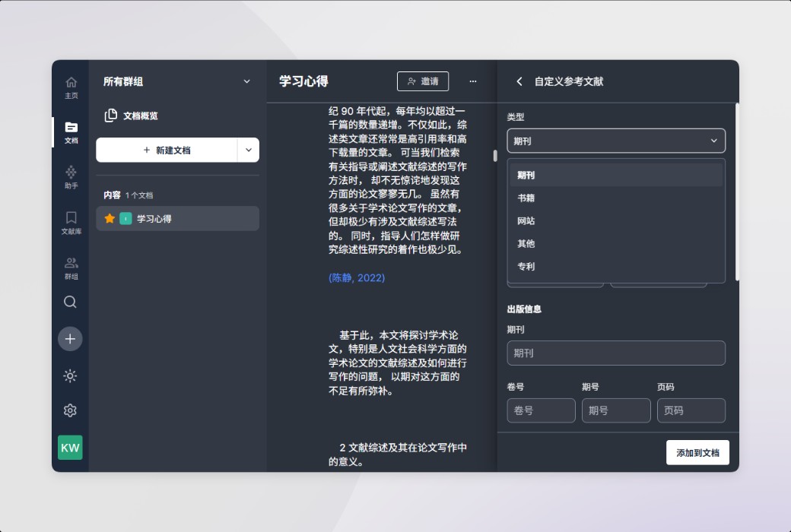791x532 pixels.
Task: Click the 文档概览 label
Action: point(140,116)
